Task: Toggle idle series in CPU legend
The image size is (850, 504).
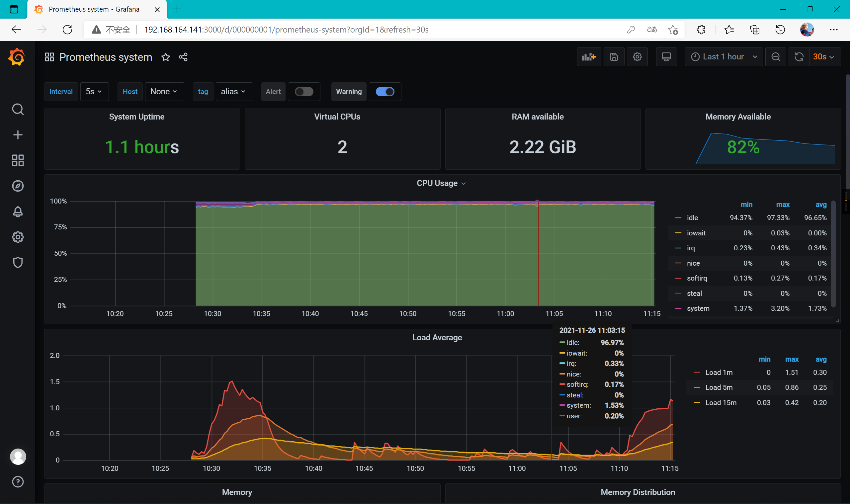Action: 692,218
